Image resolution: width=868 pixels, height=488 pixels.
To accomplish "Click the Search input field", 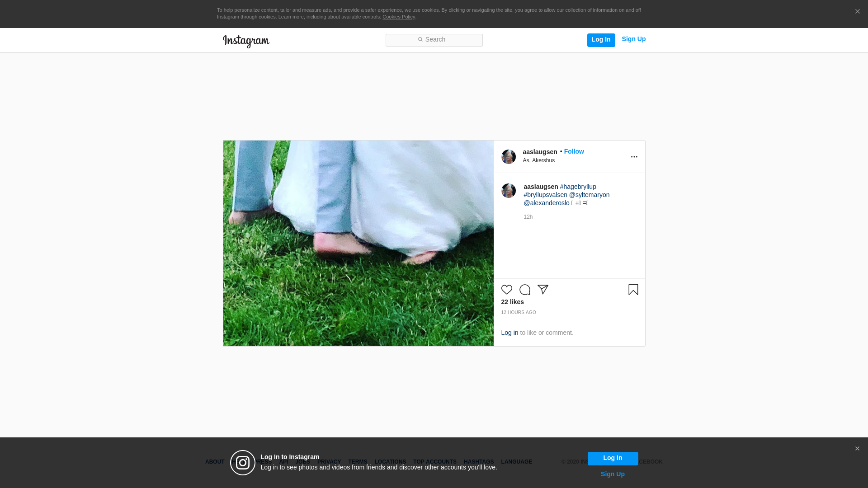I will [x=434, y=40].
